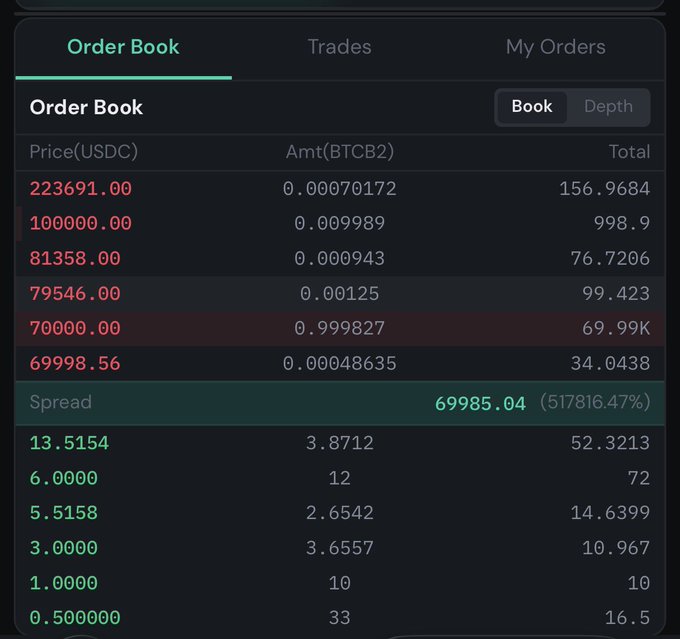This screenshot has height=639, width=680.
Task: Open the Trades tab
Action: click(340, 47)
